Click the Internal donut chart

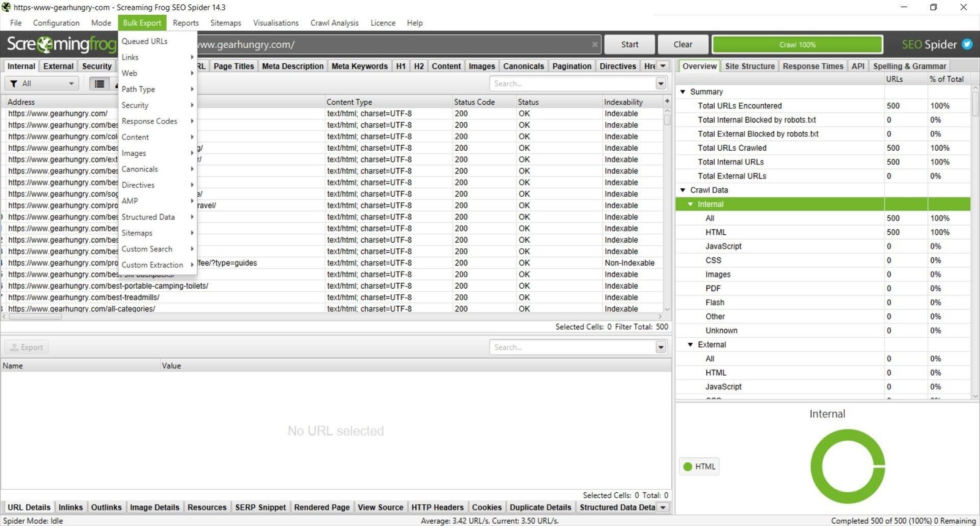click(848, 466)
